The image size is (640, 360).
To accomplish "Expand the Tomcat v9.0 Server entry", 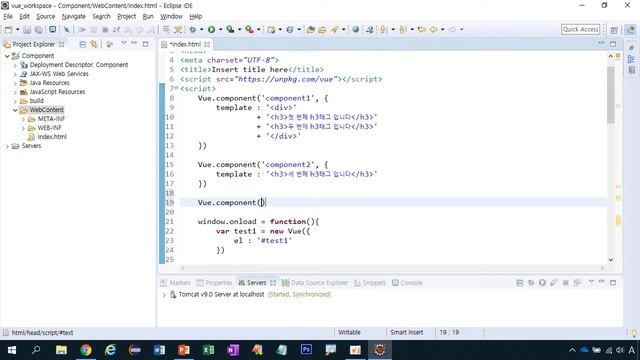I will coord(164,295).
